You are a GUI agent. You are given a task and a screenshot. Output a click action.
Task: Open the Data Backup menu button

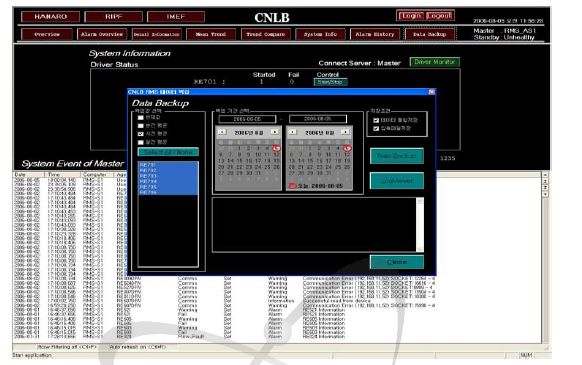coord(429,34)
